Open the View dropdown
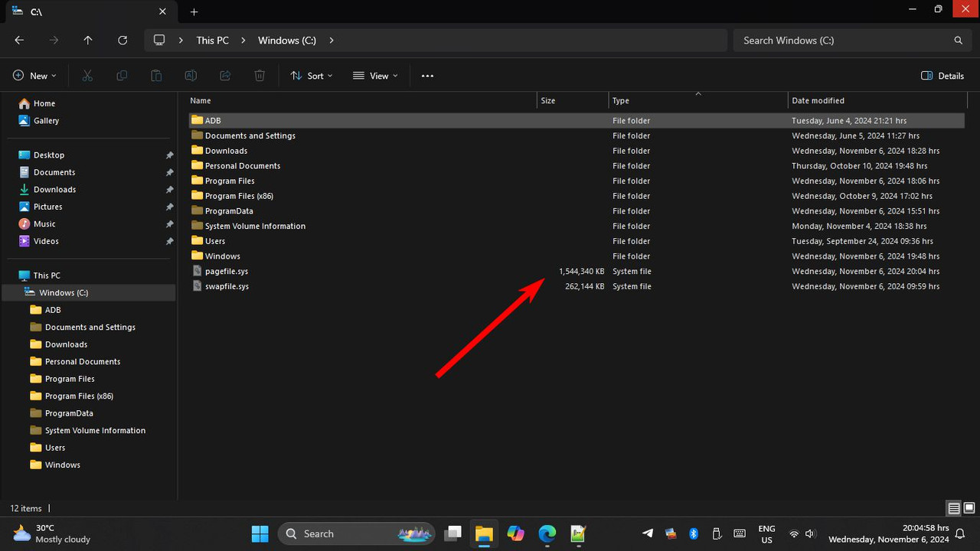980x551 pixels. point(375,76)
